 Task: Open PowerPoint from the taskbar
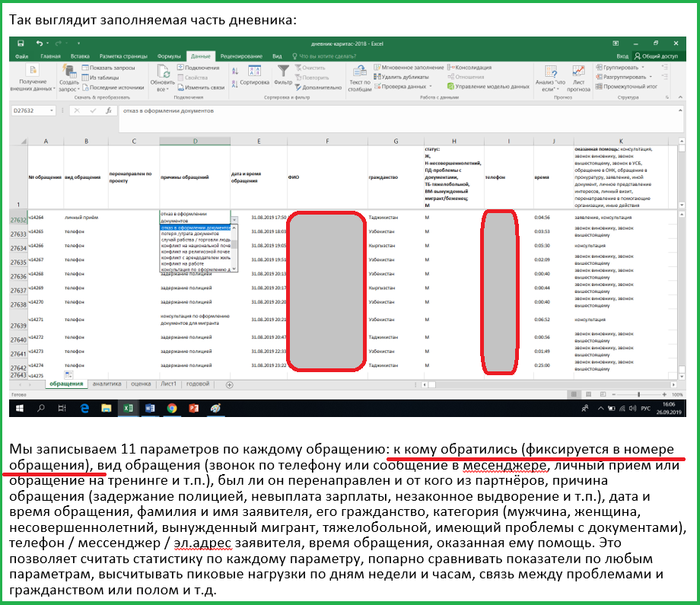click(x=193, y=408)
